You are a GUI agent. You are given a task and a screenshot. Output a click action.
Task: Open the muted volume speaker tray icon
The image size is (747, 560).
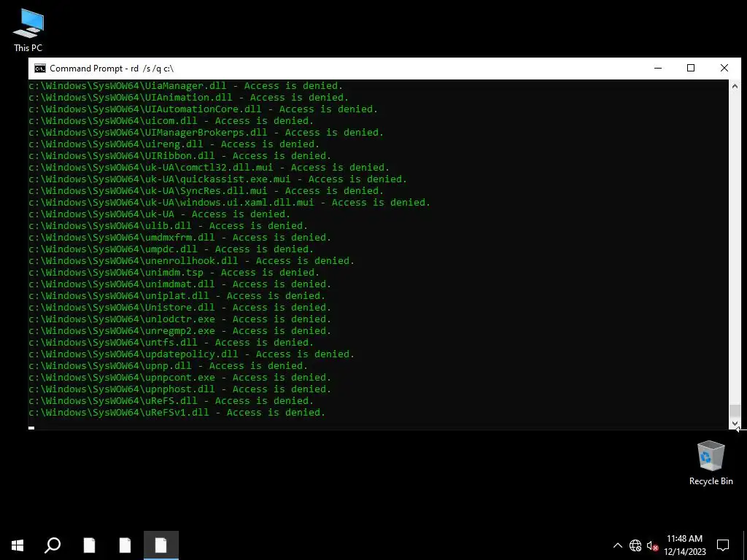pyautogui.click(x=652, y=545)
